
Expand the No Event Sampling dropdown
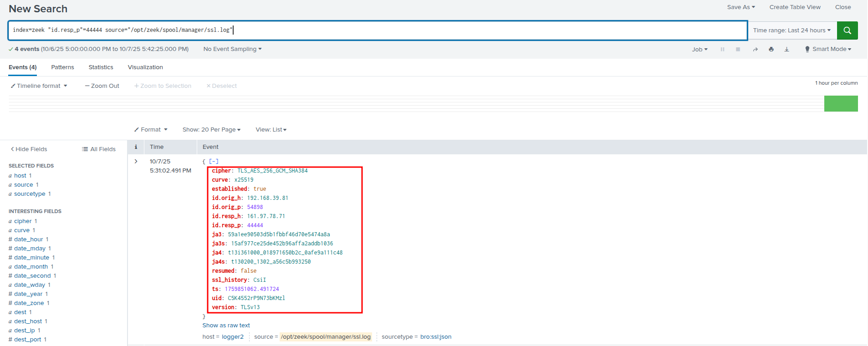232,49
